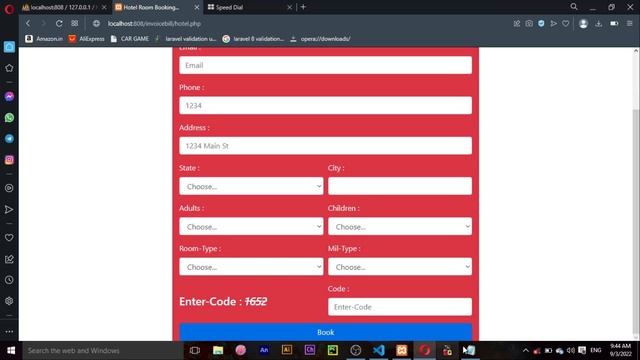Expand the Room-Type dropdown

[251, 267]
